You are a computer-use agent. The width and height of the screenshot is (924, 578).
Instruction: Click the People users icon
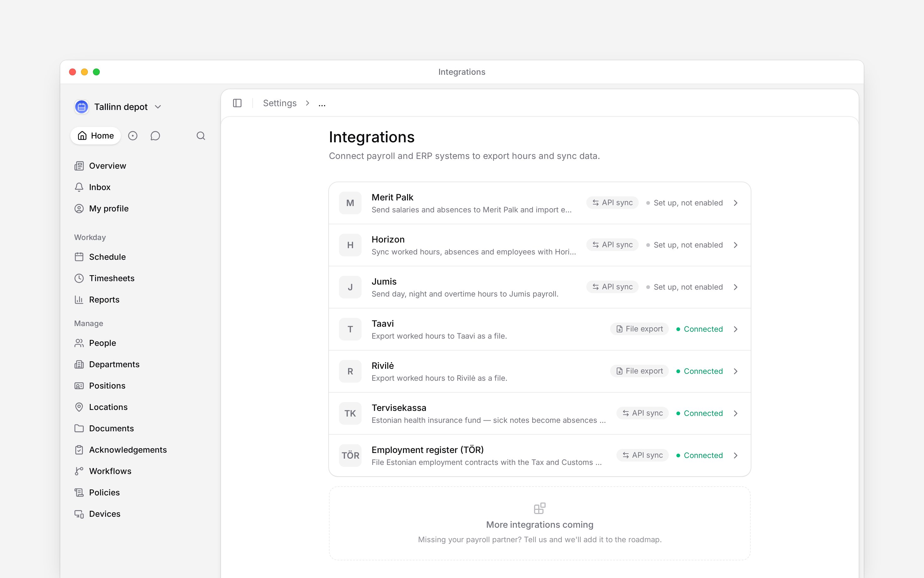[79, 343]
